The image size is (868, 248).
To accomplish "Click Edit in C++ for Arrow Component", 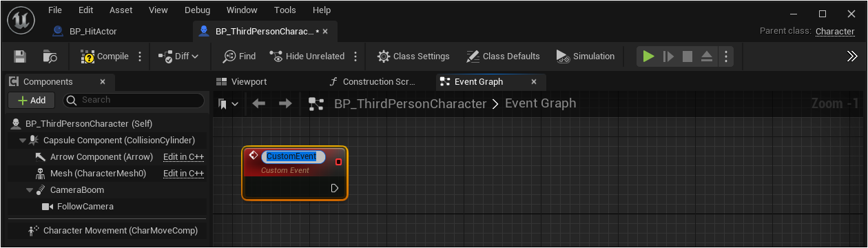I will pyautogui.click(x=184, y=157).
